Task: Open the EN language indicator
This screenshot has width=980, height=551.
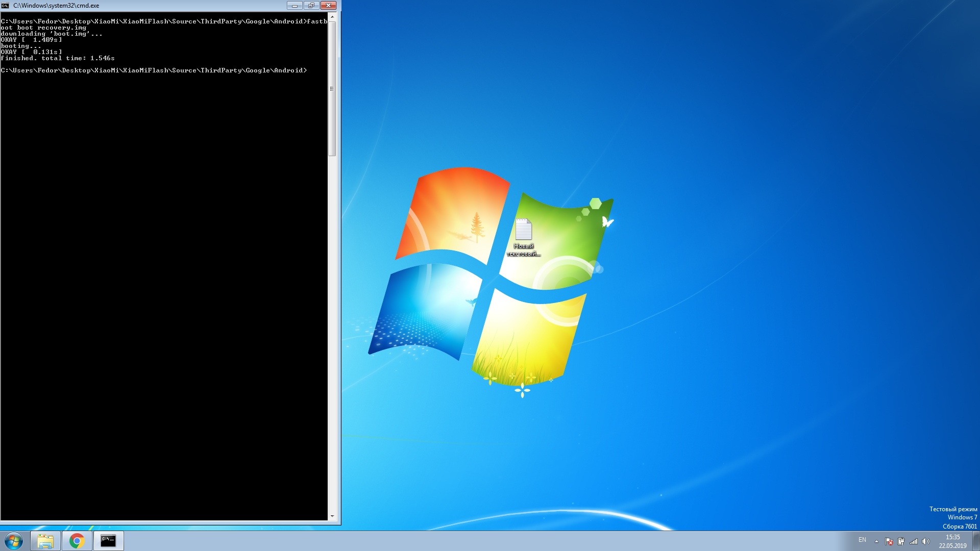Action: pos(862,540)
